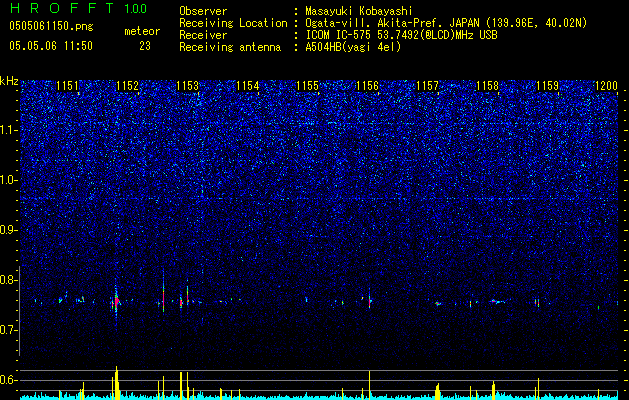Click the 1158 time marker

point(487,86)
